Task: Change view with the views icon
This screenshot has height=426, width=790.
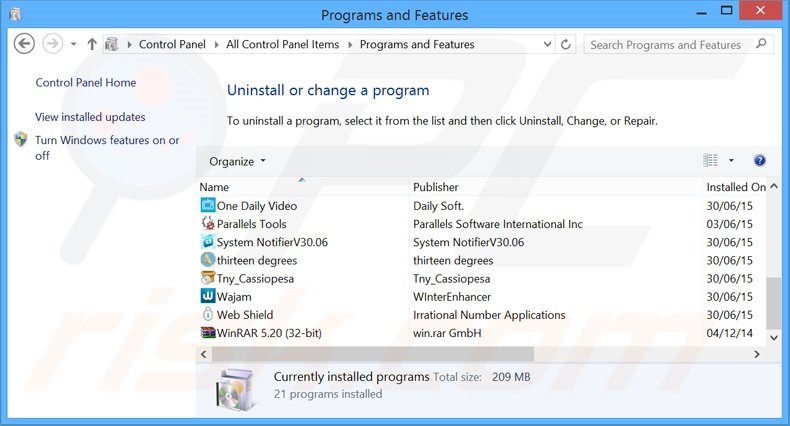Action: pos(710,160)
